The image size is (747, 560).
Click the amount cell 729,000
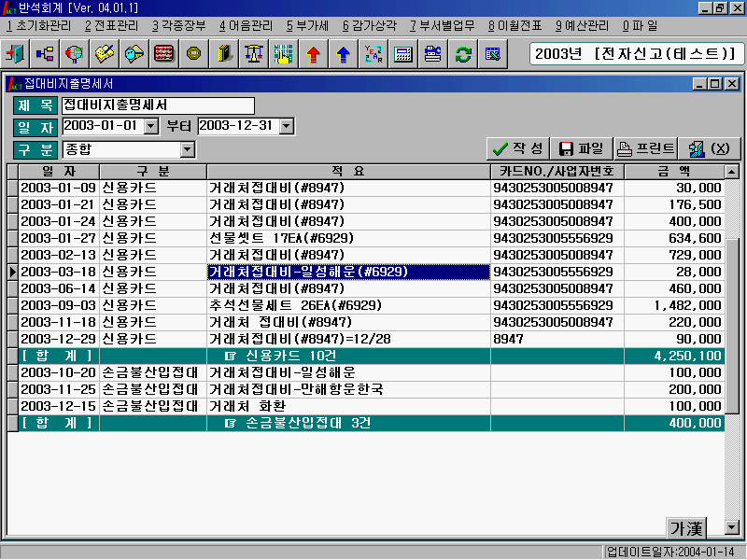(674, 255)
